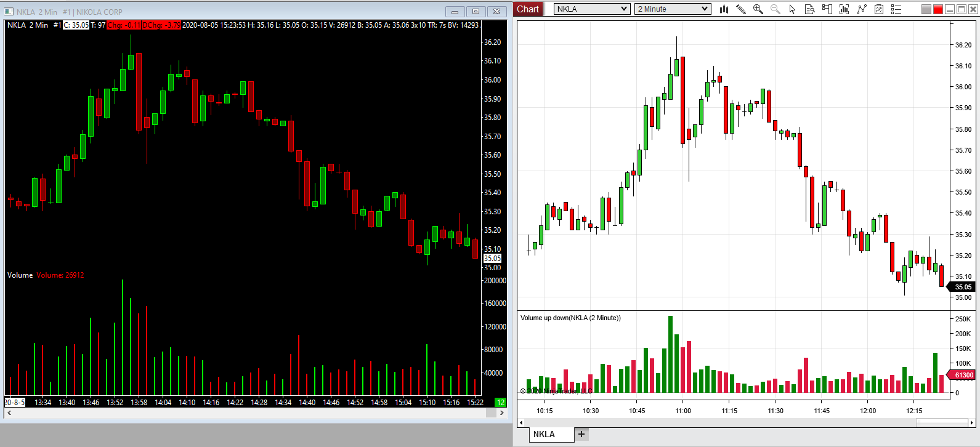Click the '2020-08-05 15:23:53' timestamp

point(214,25)
